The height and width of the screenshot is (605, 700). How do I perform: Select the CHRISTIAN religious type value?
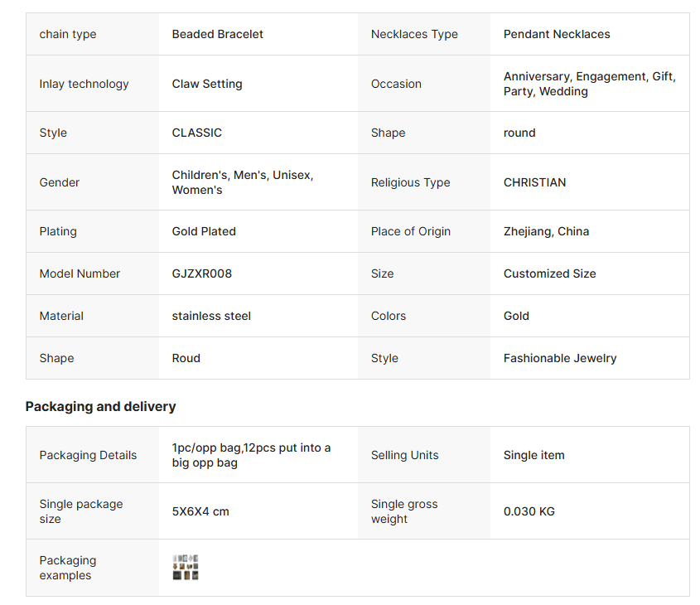coord(535,182)
